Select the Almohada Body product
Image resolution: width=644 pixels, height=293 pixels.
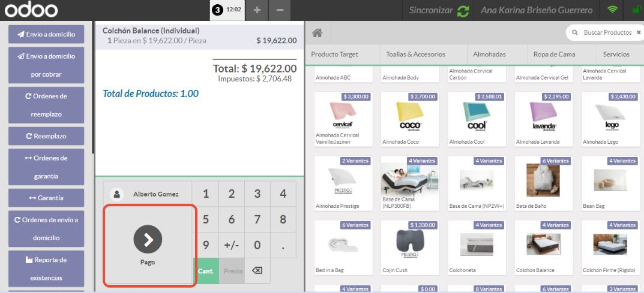410,74
